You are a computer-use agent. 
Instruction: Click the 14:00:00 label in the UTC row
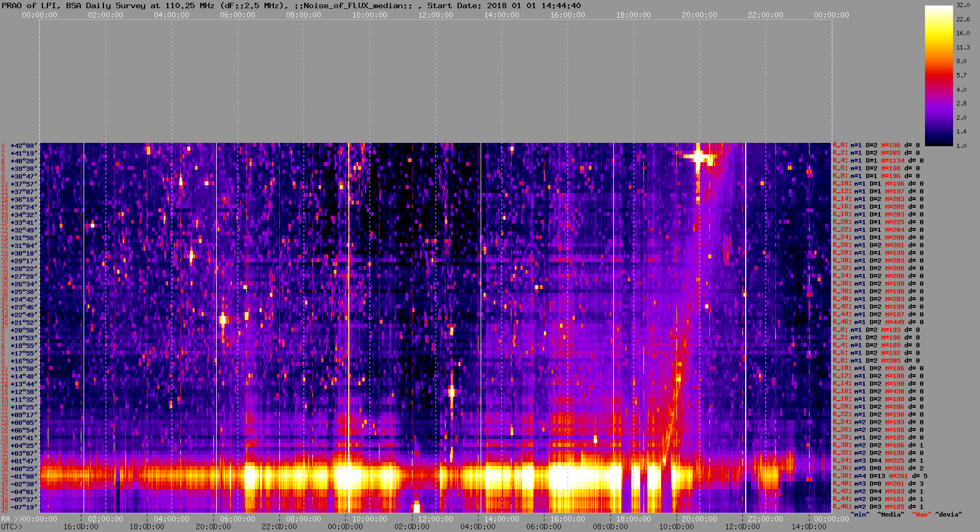click(809, 527)
